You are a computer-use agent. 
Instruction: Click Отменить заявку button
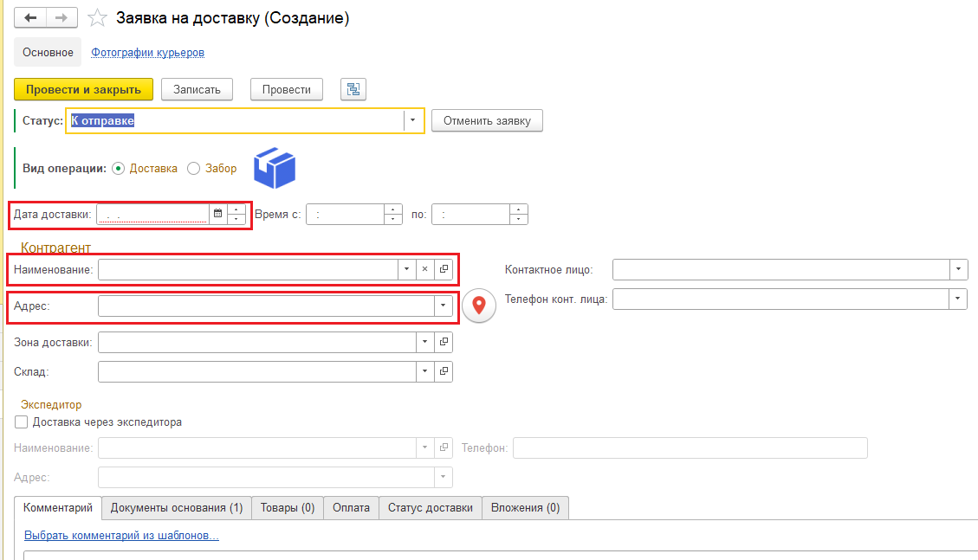click(x=487, y=120)
